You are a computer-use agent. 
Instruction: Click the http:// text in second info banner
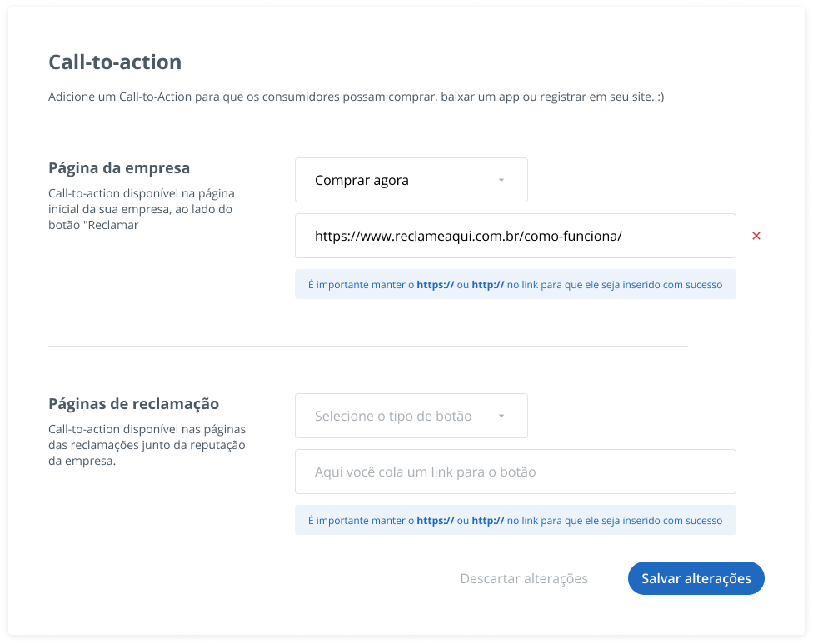[x=488, y=521]
